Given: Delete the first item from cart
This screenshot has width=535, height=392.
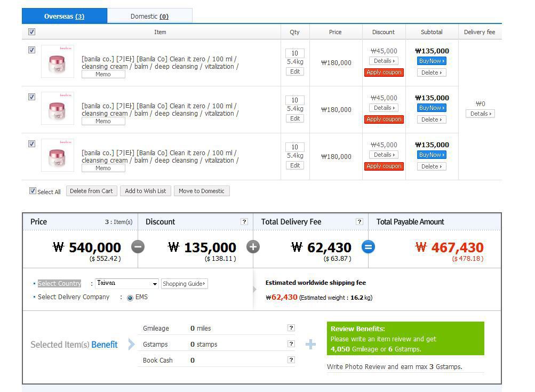Looking at the screenshot, I should tap(432, 73).
